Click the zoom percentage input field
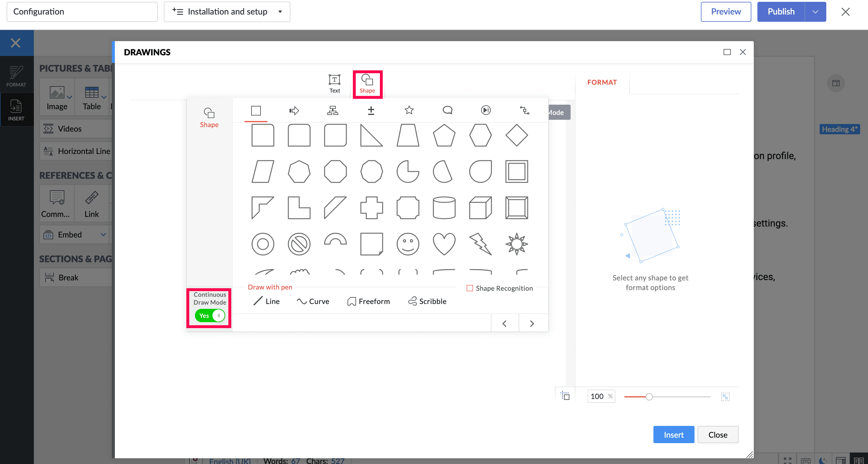 pyautogui.click(x=598, y=397)
